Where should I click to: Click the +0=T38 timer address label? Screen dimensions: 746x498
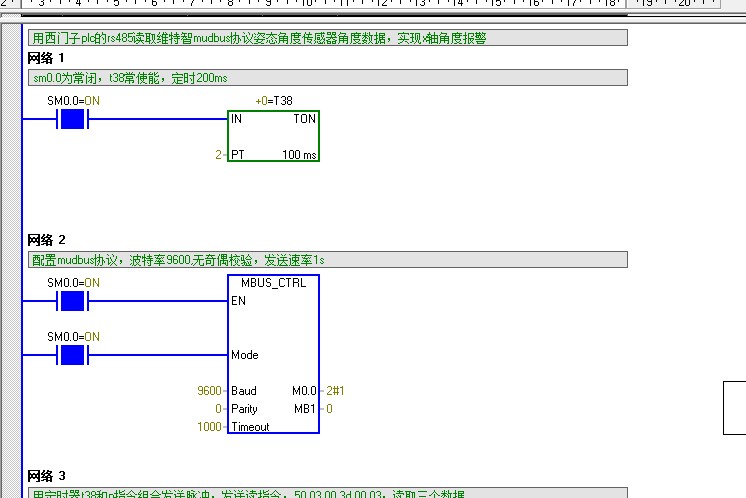273,101
